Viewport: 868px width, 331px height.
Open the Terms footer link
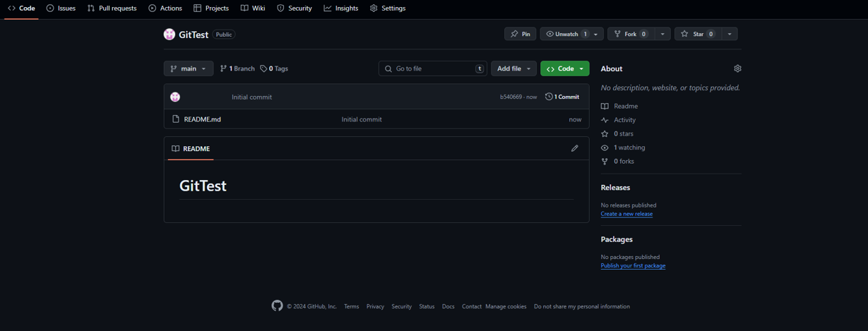click(352, 306)
